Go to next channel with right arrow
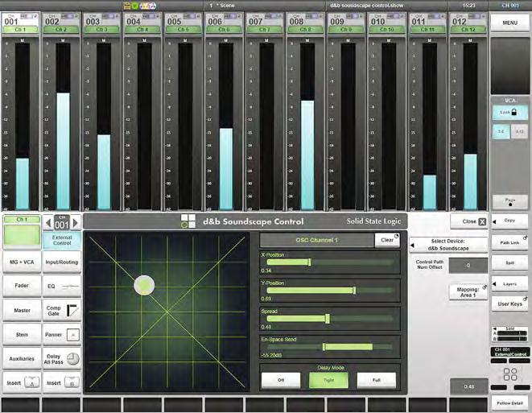Viewport: 532px width, 413px height. pyautogui.click(x=76, y=223)
